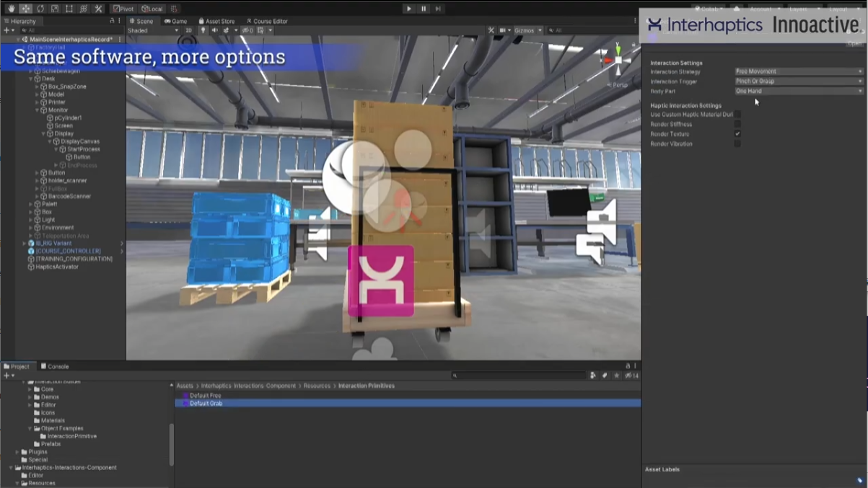This screenshot has height=488, width=868.
Task: Switch to the Game tab
Action: coord(175,21)
